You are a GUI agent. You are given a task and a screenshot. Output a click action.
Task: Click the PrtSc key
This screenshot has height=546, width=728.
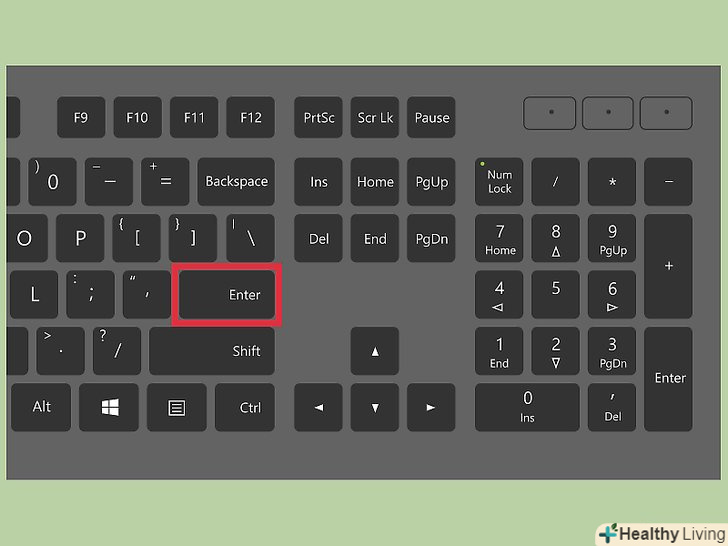[318, 117]
